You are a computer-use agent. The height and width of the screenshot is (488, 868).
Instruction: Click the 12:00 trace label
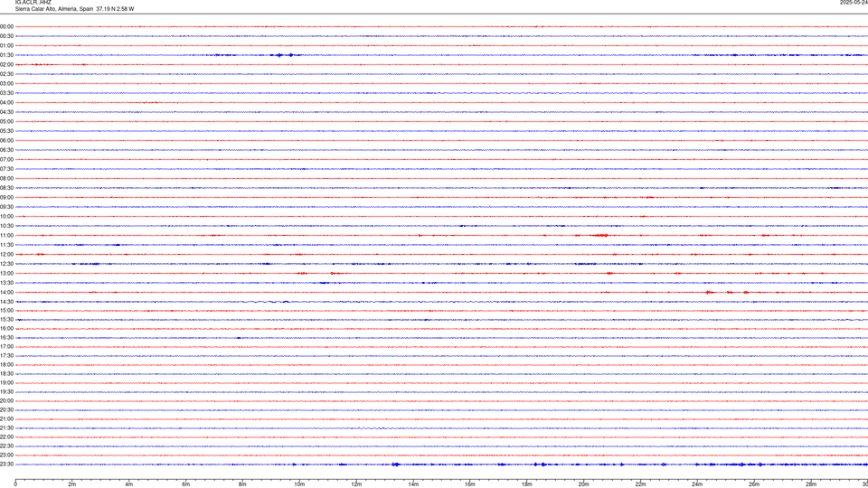(x=6, y=255)
